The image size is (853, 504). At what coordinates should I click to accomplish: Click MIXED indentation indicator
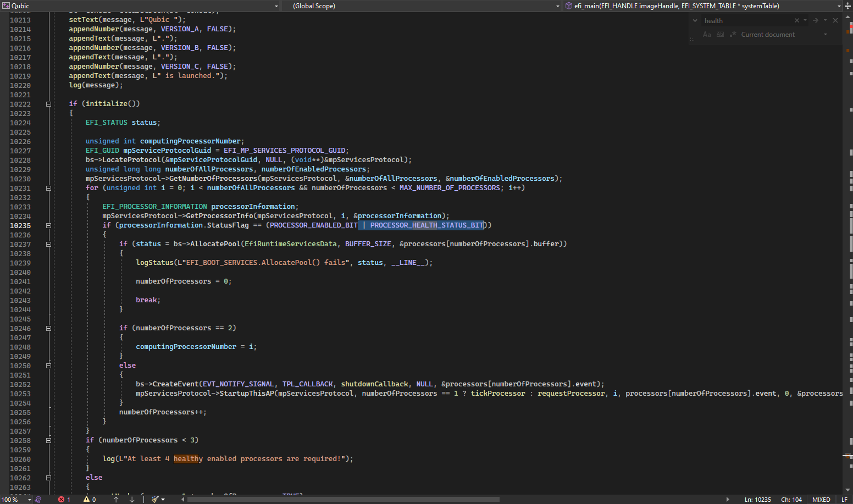(821, 500)
